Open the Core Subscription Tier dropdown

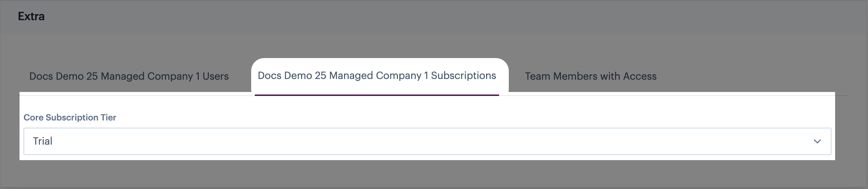tap(427, 141)
